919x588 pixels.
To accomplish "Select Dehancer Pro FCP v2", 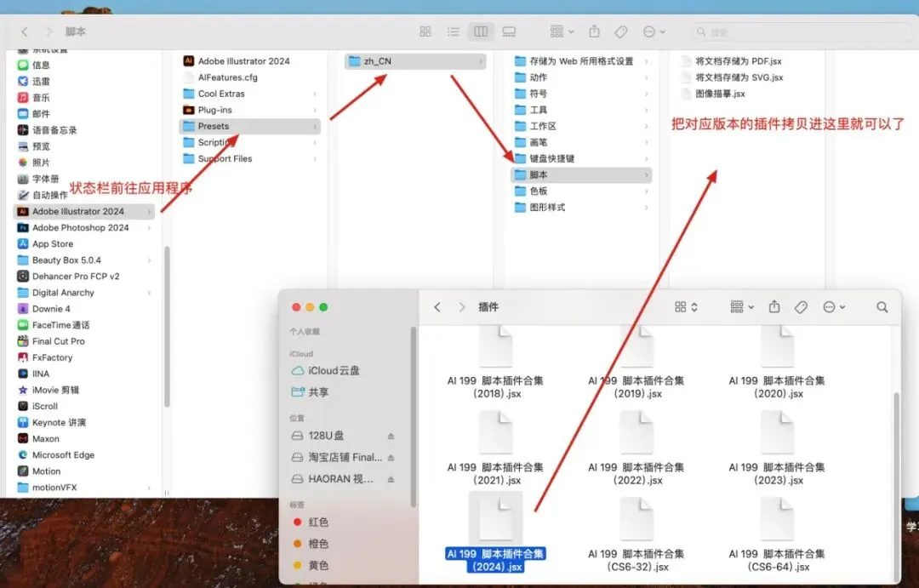I will coord(83,276).
